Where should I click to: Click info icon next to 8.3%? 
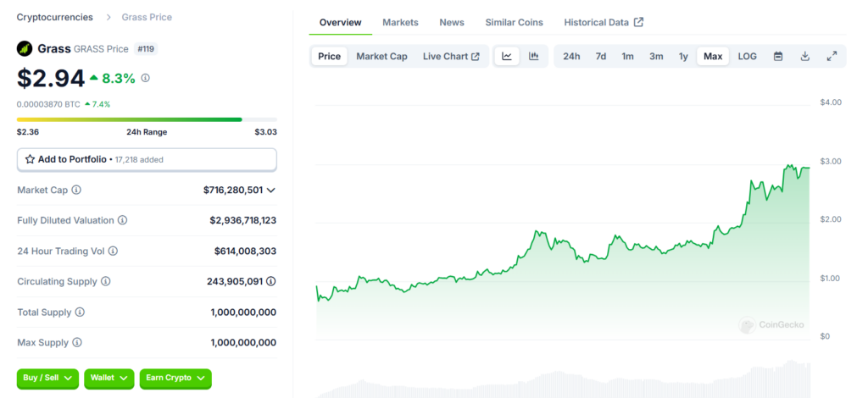pyautogui.click(x=145, y=78)
